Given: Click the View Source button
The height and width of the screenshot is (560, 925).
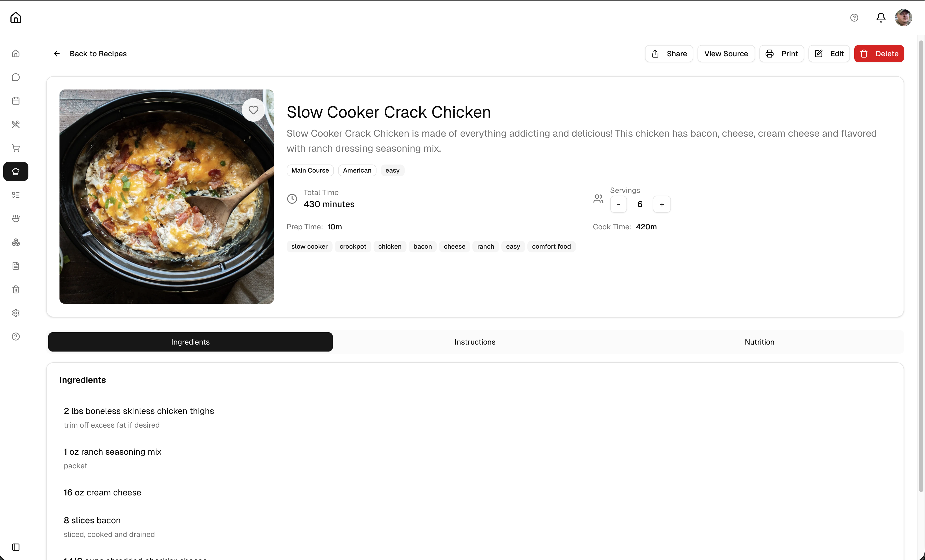Looking at the screenshot, I should pos(726,54).
